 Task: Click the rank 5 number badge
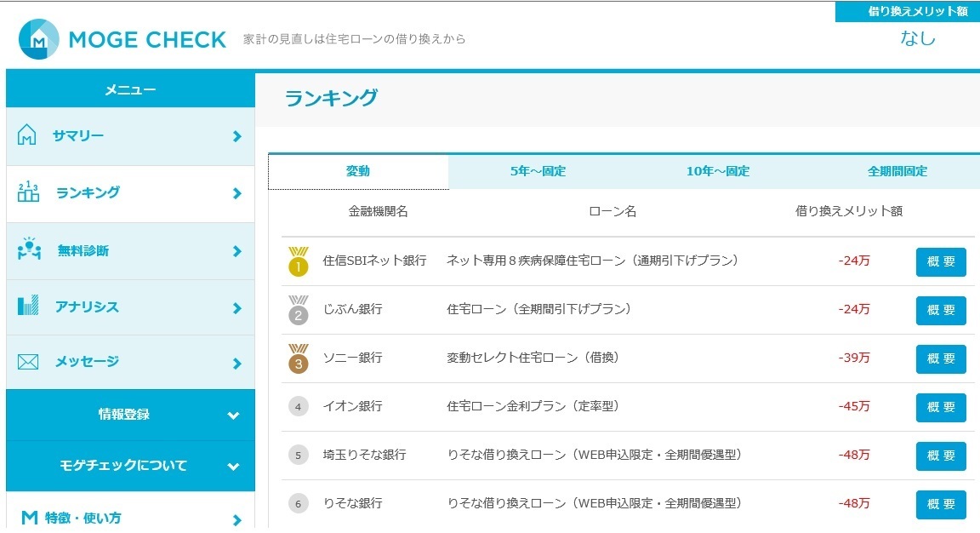point(298,455)
